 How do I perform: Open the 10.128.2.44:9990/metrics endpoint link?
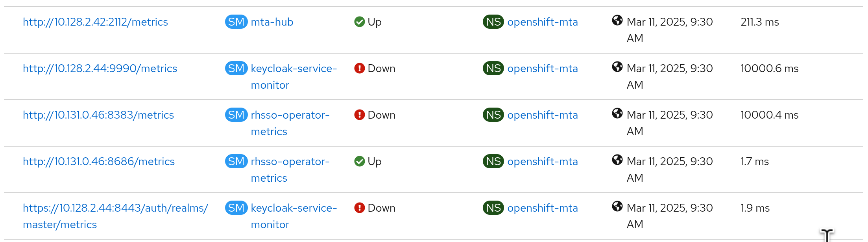100,69
